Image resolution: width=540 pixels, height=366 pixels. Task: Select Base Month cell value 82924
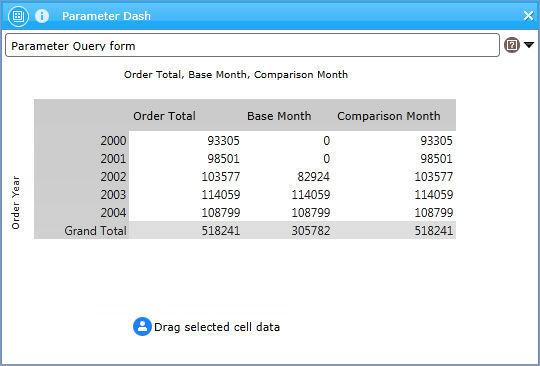point(313,177)
